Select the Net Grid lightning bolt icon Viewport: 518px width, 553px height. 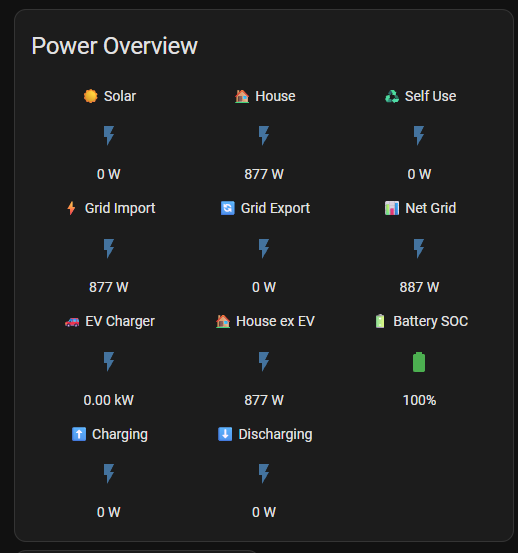tap(419, 248)
